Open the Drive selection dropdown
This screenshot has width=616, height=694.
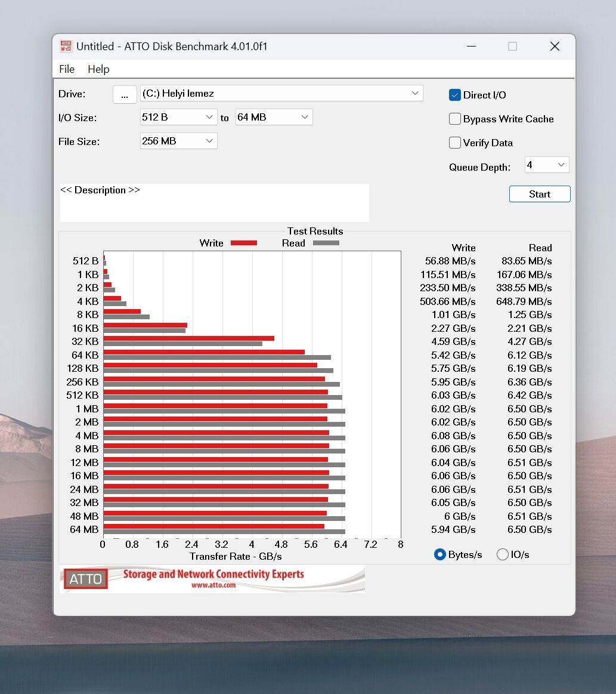pos(281,94)
